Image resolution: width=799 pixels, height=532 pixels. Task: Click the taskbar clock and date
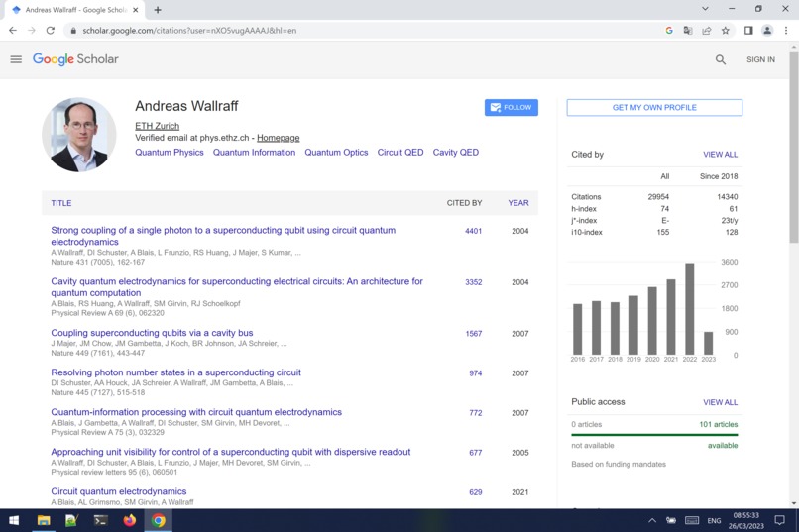click(746, 520)
